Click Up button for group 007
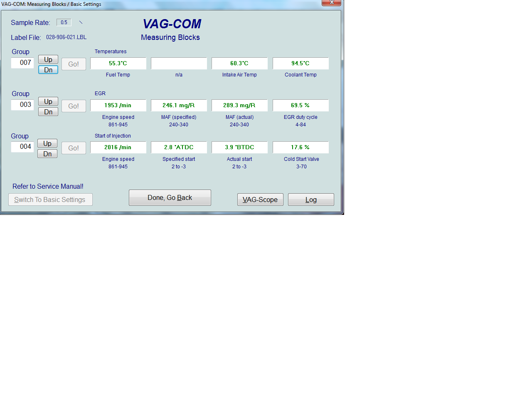This screenshot has width=532, height=399. (x=48, y=59)
